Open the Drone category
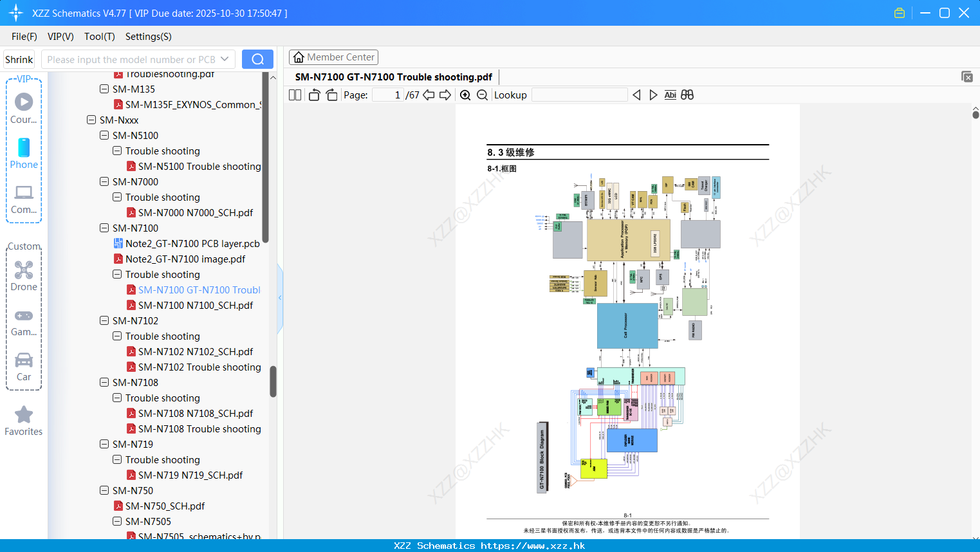This screenshot has height=552, width=980. click(x=24, y=275)
